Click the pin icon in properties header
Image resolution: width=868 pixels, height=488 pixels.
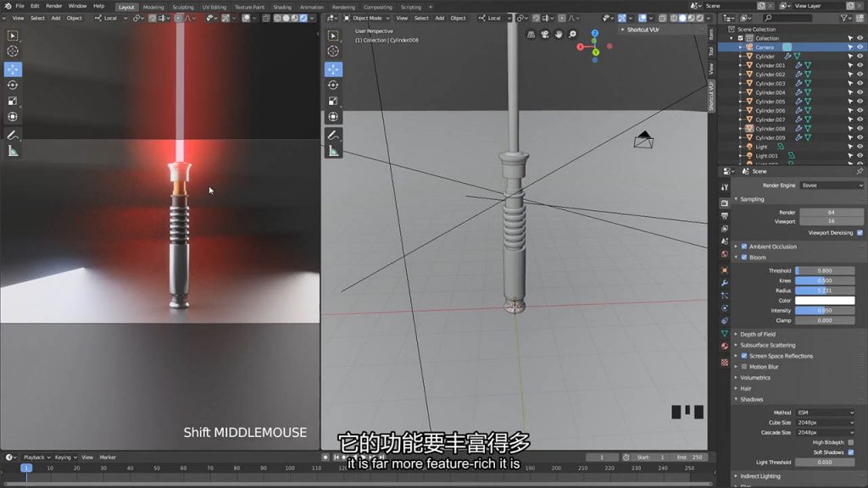click(860, 171)
